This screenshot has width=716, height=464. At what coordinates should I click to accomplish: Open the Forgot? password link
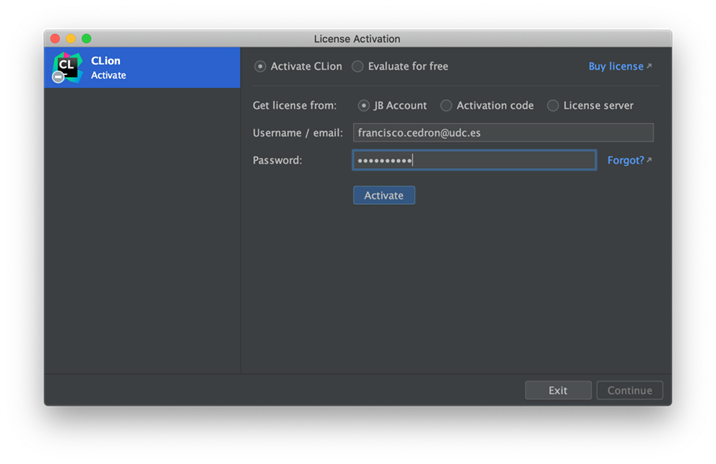(x=629, y=160)
